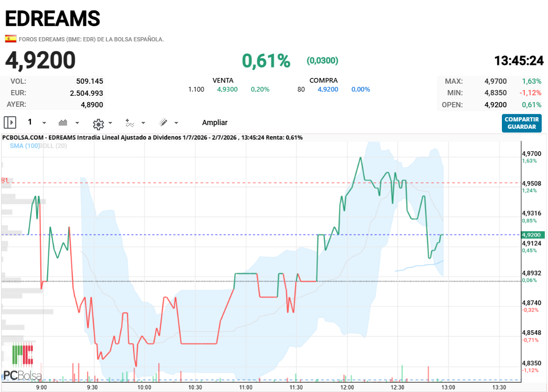548x392 pixels.
Task: Click the Ampliar chart button
Action: 215,122
